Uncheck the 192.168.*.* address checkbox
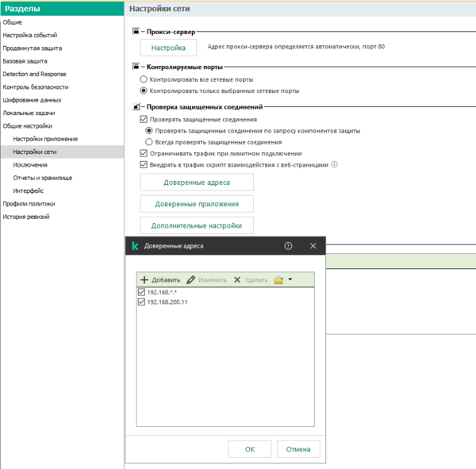 [x=142, y=292]
